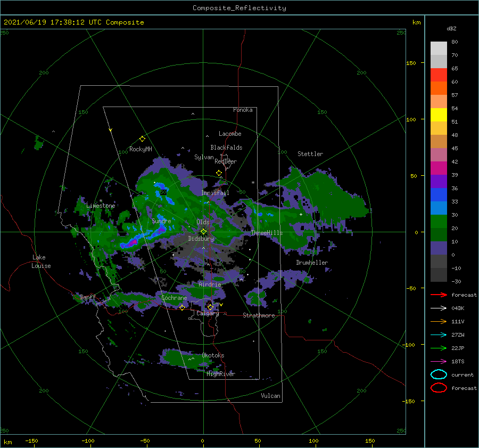Click the magenta 18TS arrow symbol
This screenshot has width=479, height=448.
439,362
